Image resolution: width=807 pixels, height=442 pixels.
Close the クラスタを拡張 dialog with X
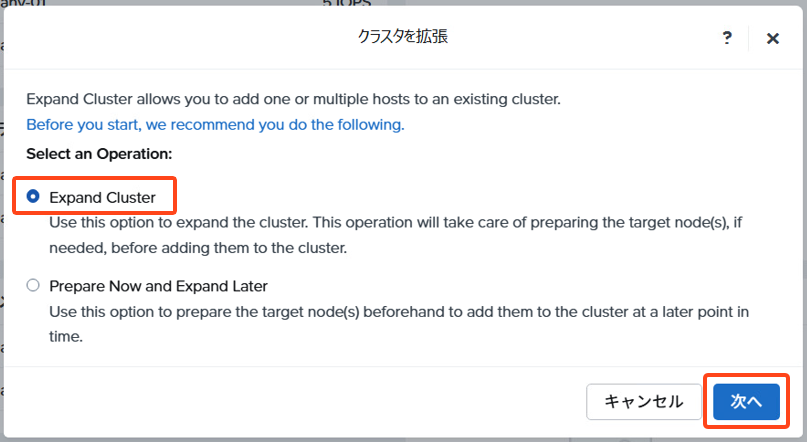[x=773, y=39]
